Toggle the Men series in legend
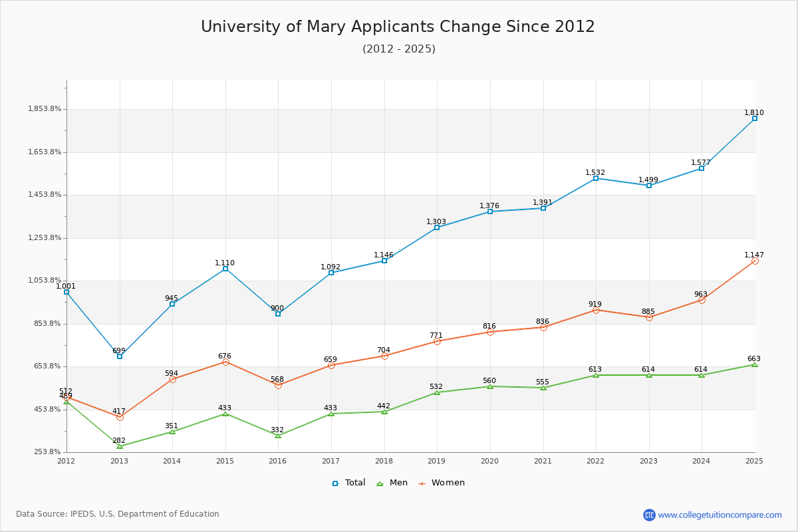The width and height of the screenshot is (798, 532). [392, 483]
